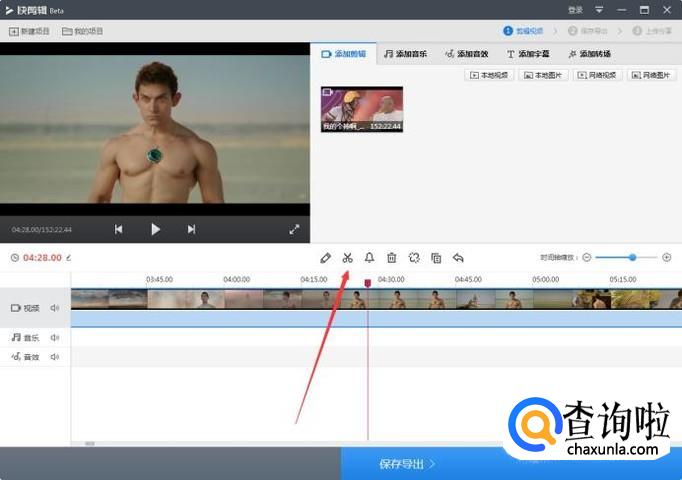Click the timeline zoom slider handle

pyautogui.click(x=632, y=258)
